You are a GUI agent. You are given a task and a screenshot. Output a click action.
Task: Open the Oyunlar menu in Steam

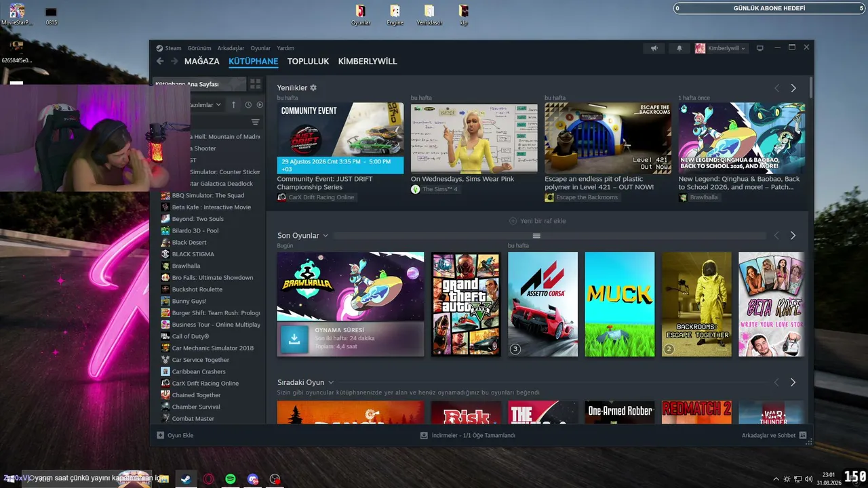260,48
